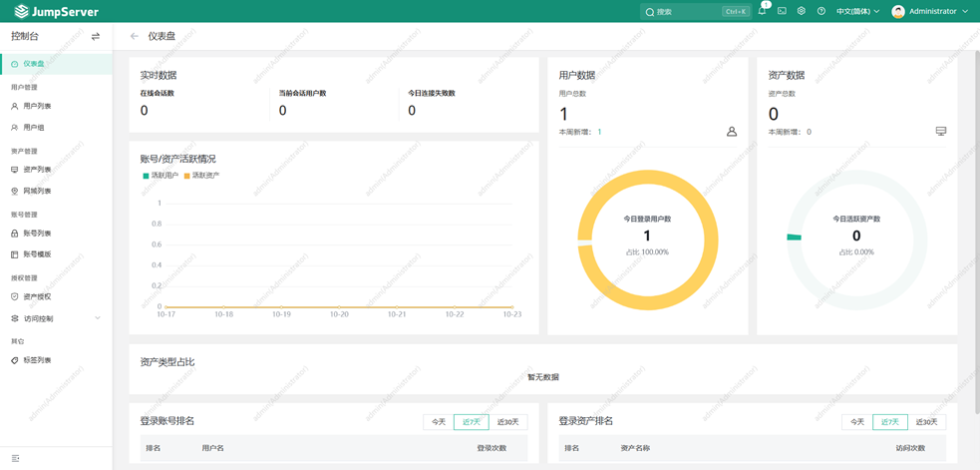Open the 中文(简体) language dropdown
The height and width of the screenshot is (470, 980).
[857, 12]
